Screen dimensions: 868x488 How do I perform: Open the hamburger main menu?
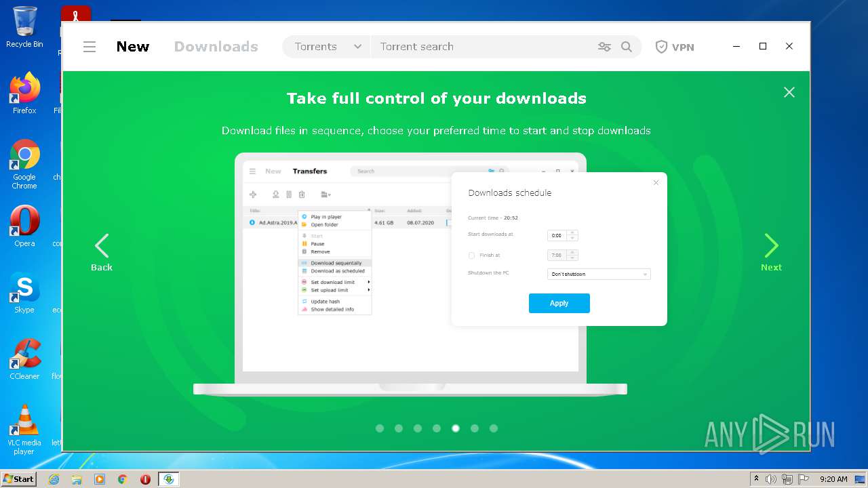90,47
